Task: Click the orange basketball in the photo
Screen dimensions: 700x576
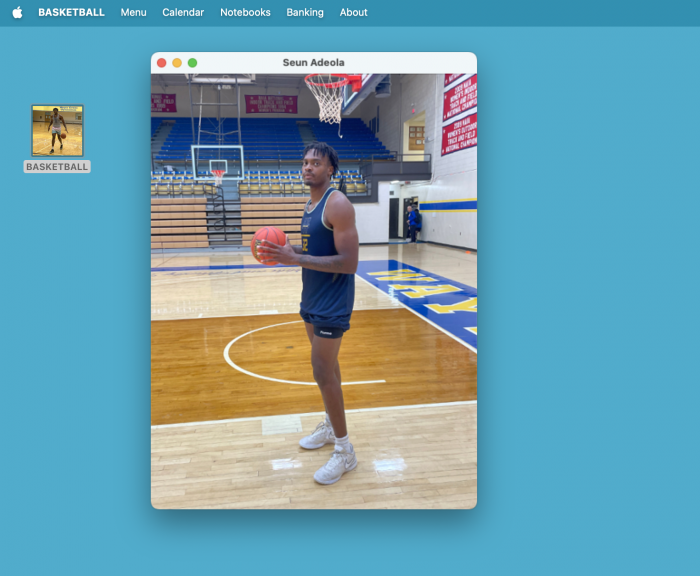Action: tap(268, 243)
